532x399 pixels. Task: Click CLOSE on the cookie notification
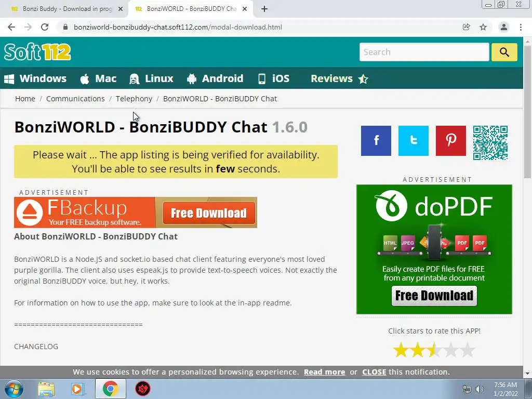(374, 372)
